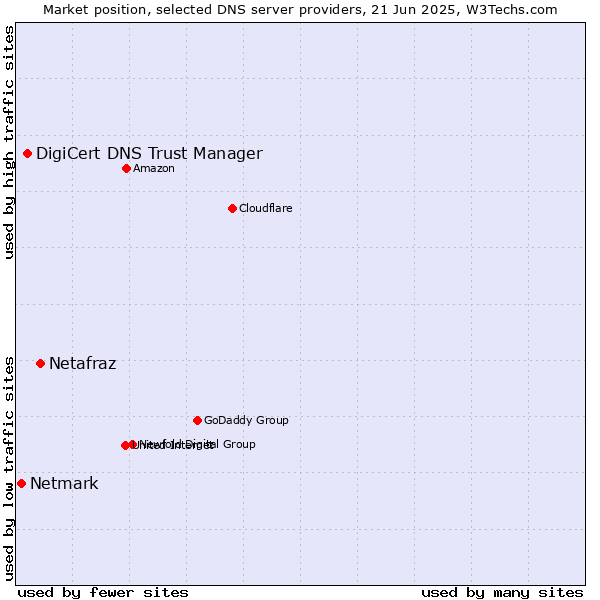Select the 'GoDaddy Group' label

(x=246, y=420)
